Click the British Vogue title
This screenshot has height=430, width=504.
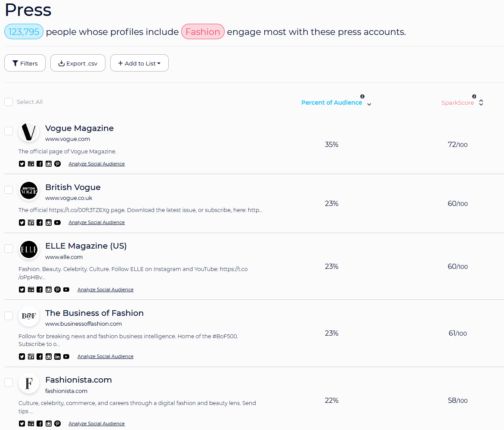point(73,187)
